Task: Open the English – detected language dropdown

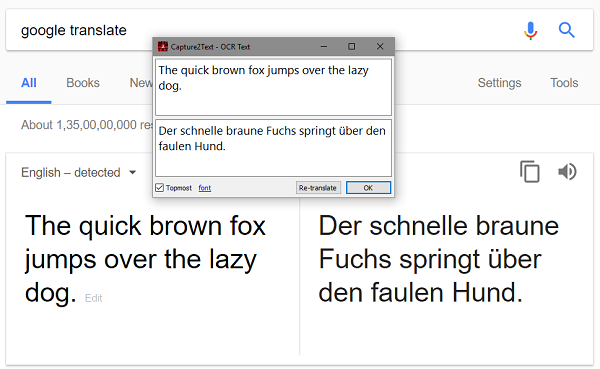Action: coord(79,173)
